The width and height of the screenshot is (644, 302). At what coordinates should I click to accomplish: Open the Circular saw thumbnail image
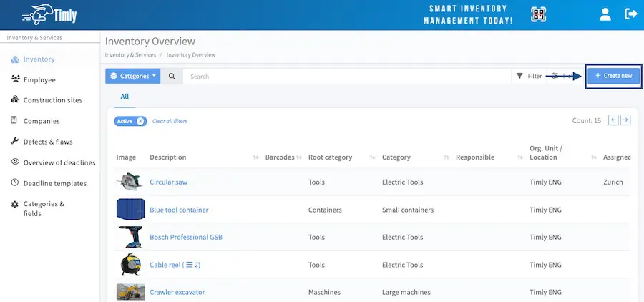(129, 182)
